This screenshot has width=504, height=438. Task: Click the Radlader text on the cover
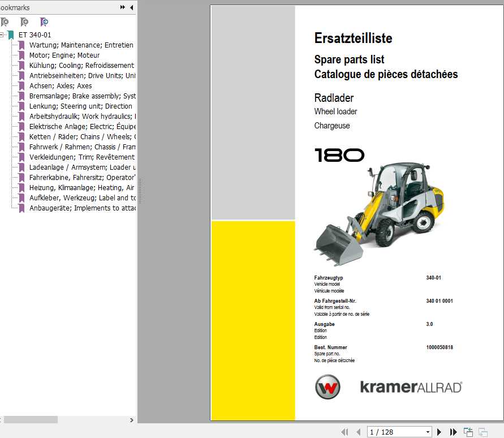[x=334, y=98]
